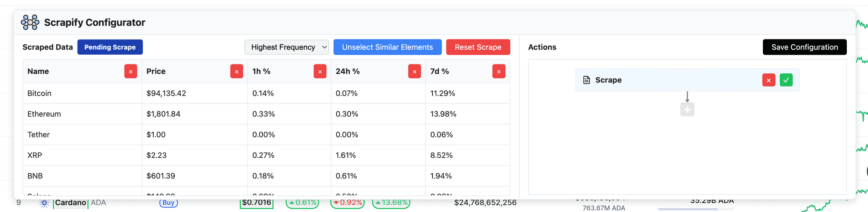Delete the Scrape action step
Viewport: 868px width, 212px height.
point(769,80)
